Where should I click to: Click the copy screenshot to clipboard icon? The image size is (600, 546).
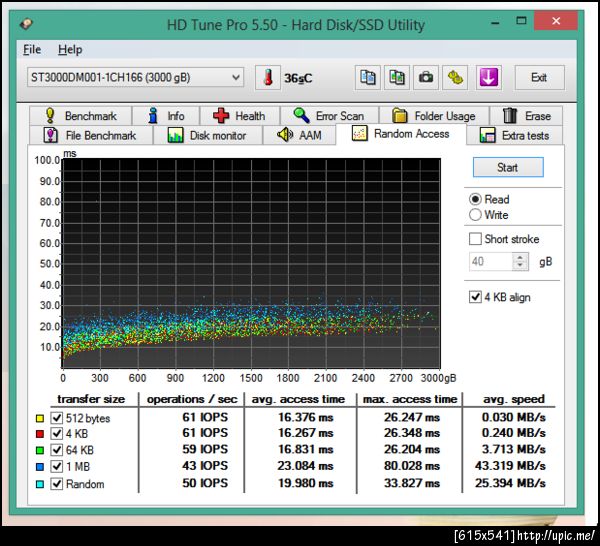pos(397,78)
